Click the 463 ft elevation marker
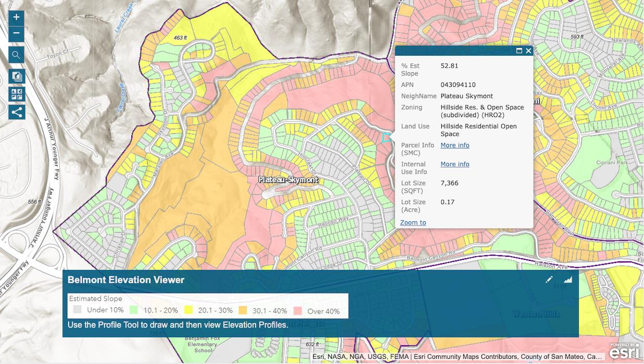644x364 pixels. [x=180, y=38]
